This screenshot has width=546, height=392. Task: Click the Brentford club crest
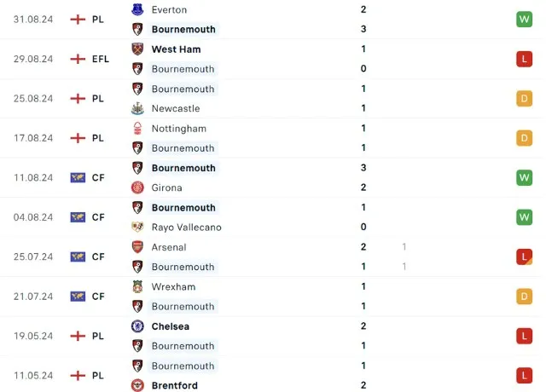coord(137,385)
